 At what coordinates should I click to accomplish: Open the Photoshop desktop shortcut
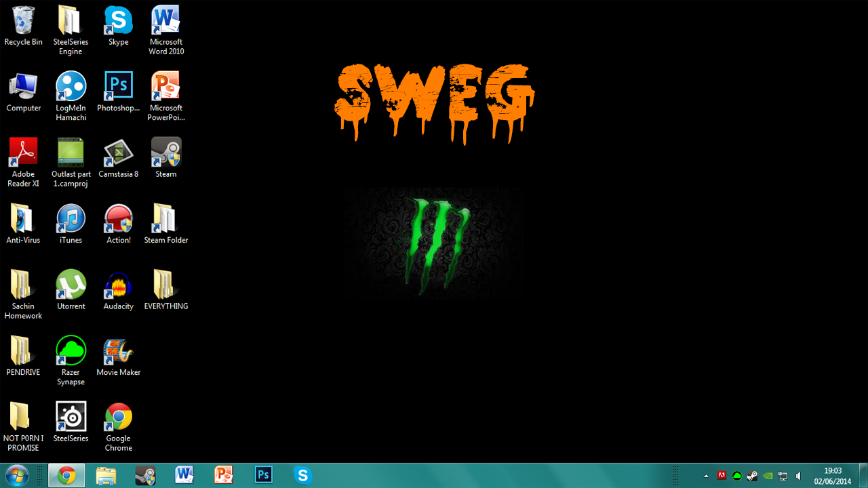[x=118, y=87]
